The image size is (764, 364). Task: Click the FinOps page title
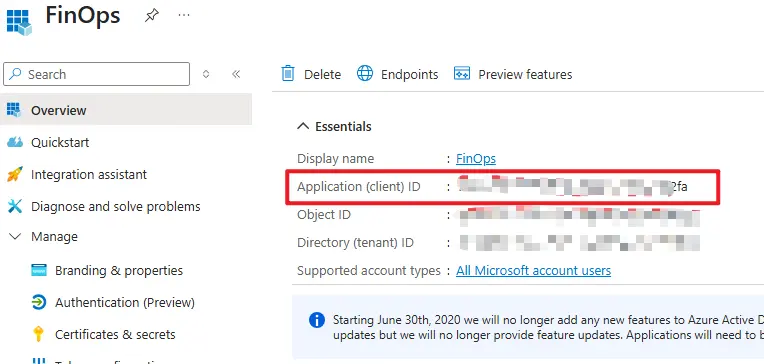pos(83,16)
